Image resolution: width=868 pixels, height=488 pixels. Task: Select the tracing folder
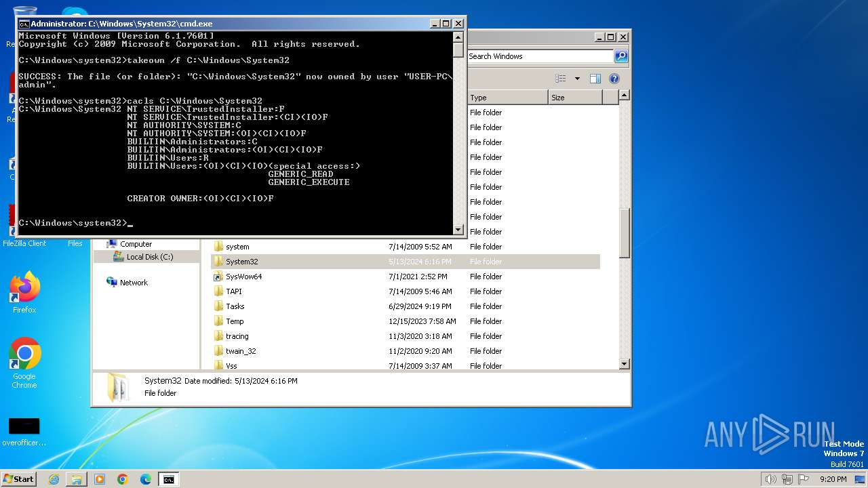(x=237, y=336)
